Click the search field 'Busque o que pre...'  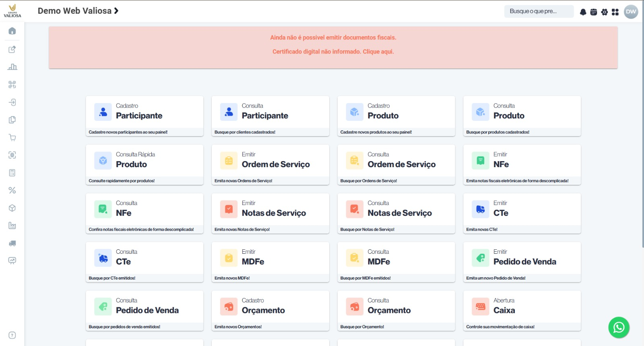point(538,11)
